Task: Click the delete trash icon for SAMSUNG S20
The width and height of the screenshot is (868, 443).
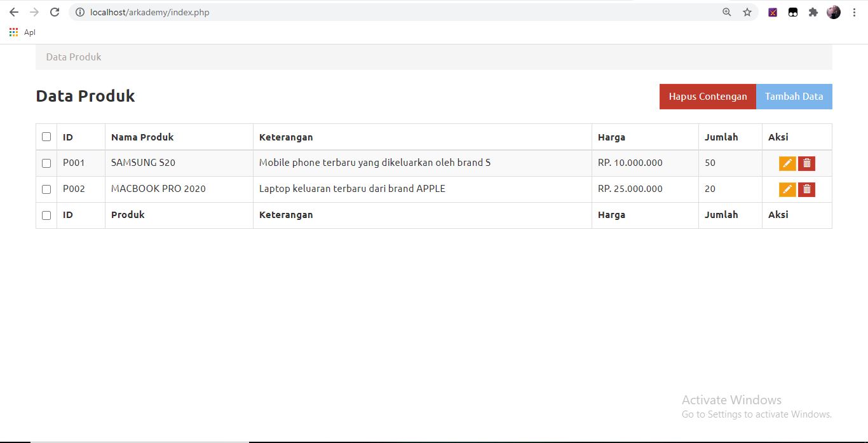Action: click(806, 163)
